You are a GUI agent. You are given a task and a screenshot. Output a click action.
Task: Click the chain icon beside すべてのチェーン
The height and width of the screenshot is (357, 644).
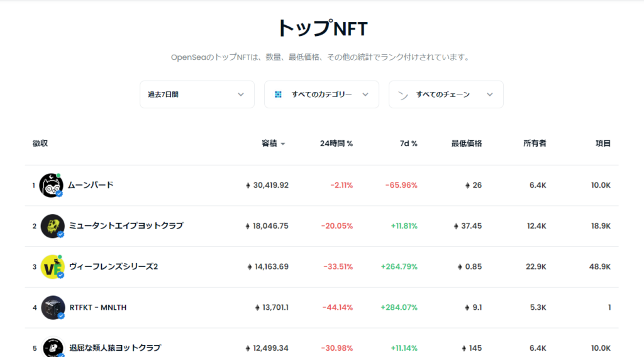pos(403,95)
